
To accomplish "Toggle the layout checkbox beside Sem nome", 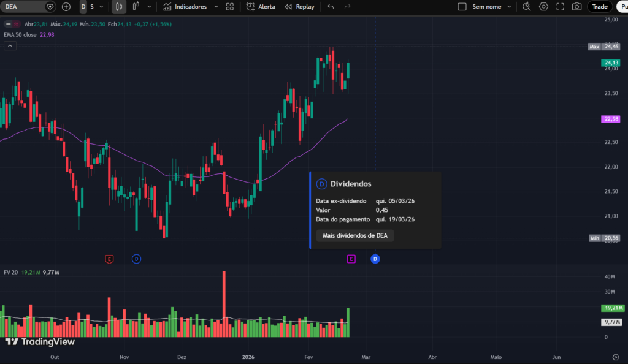I will 462,7.
